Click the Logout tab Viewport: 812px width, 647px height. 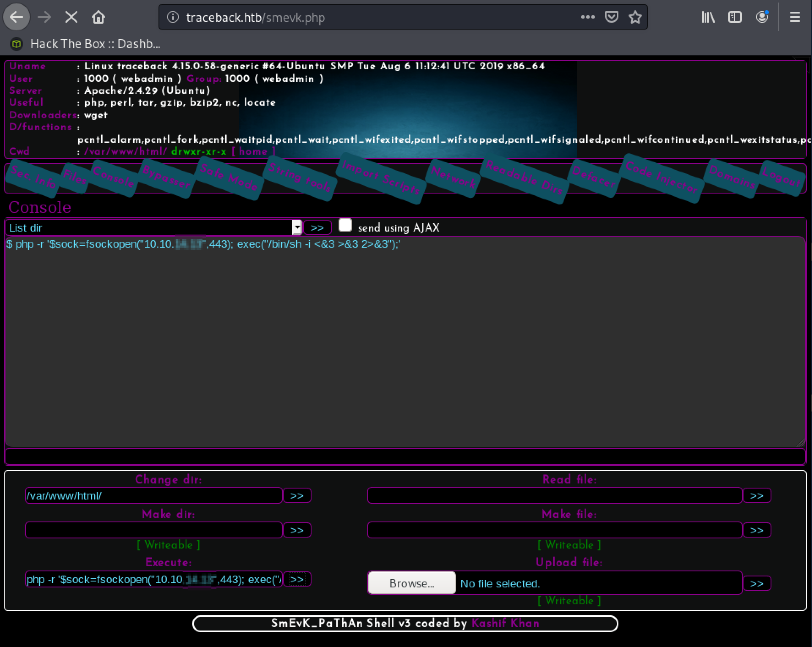[x=782, y=178]
